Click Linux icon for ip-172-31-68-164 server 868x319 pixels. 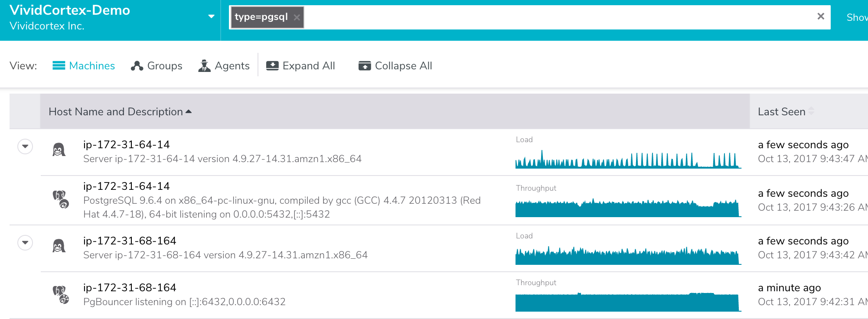click(x=59, y=246)
